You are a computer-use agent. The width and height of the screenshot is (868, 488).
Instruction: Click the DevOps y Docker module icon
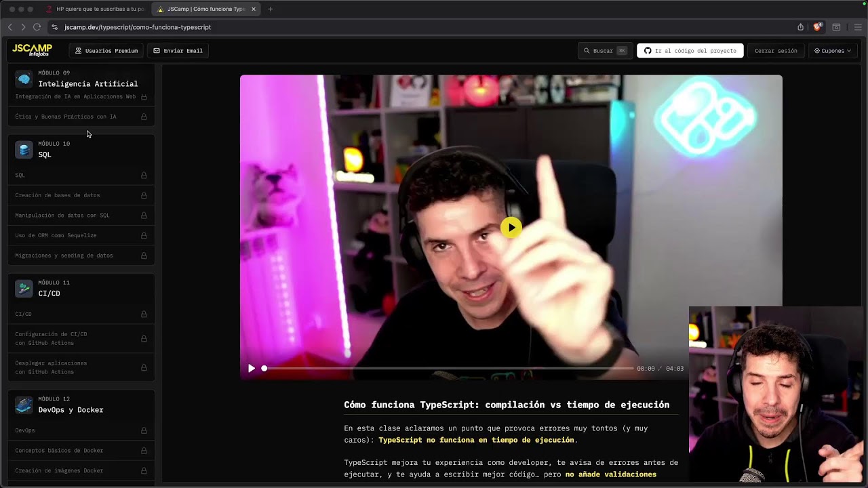coord(24,405)
